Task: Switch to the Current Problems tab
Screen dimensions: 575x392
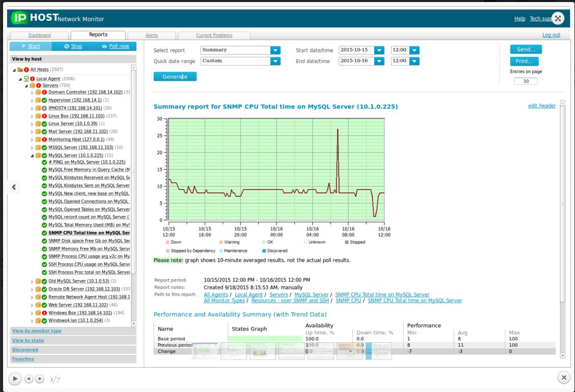Action: [x=214, y=35]
